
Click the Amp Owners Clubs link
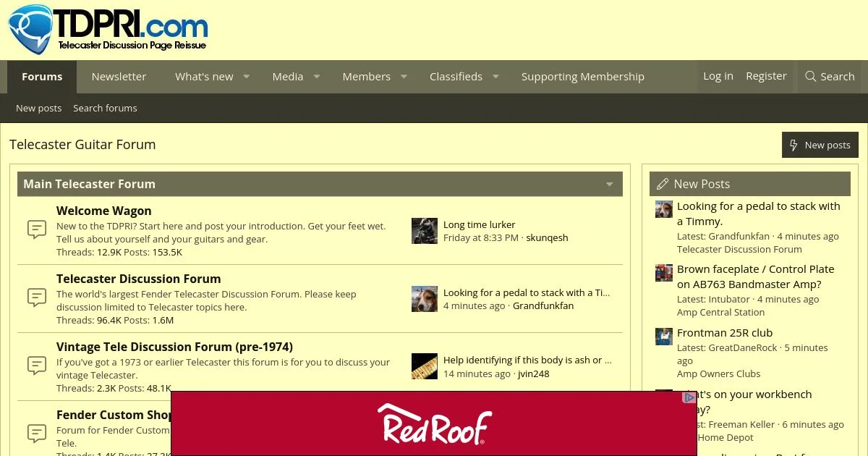coord(719,373)
